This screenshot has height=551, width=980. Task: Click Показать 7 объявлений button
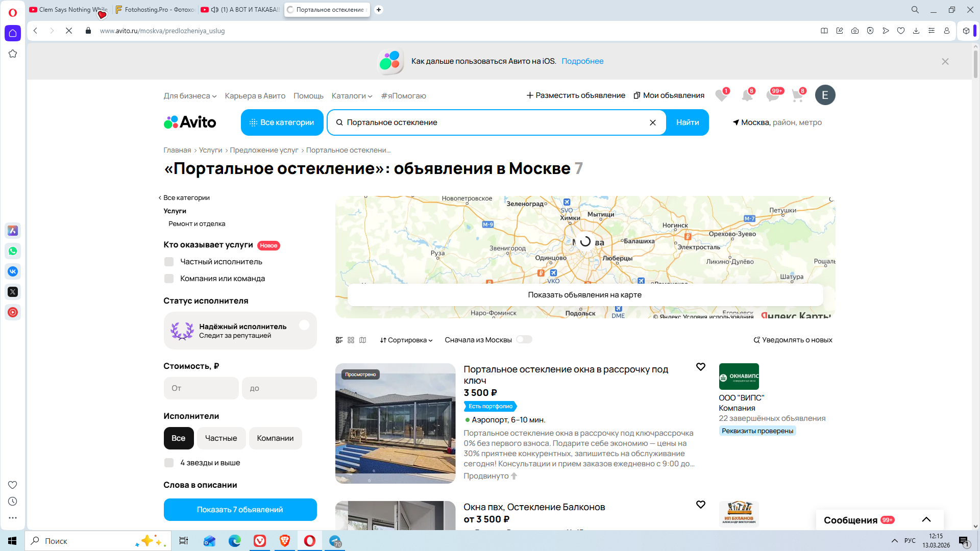click(x=240, y=510)
